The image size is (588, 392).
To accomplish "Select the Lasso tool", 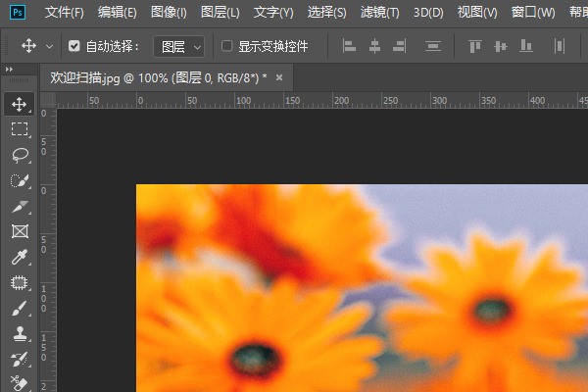I will [20, 155].
